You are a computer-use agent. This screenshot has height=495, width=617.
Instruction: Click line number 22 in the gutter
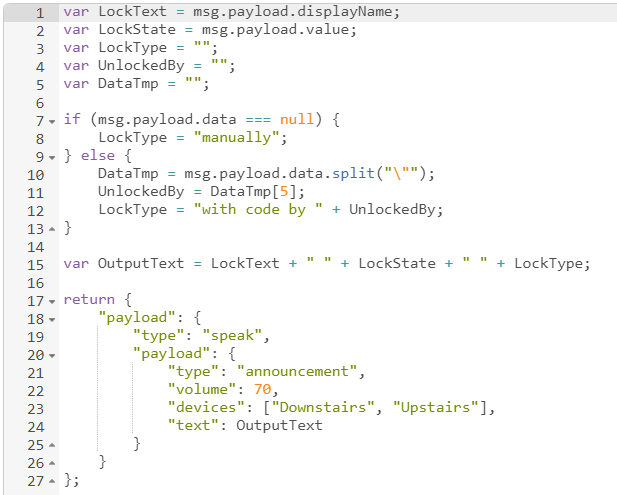tap(35, 390)
